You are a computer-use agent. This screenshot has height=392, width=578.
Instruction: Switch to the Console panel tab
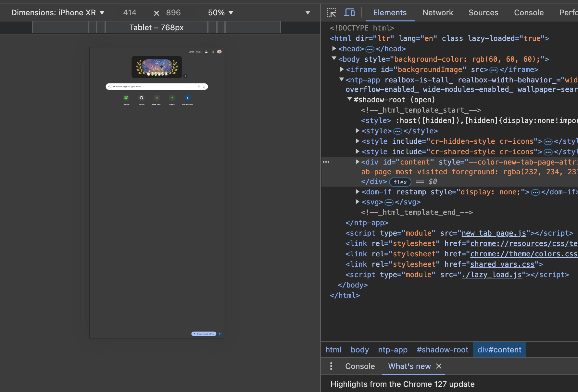(529, 13)
